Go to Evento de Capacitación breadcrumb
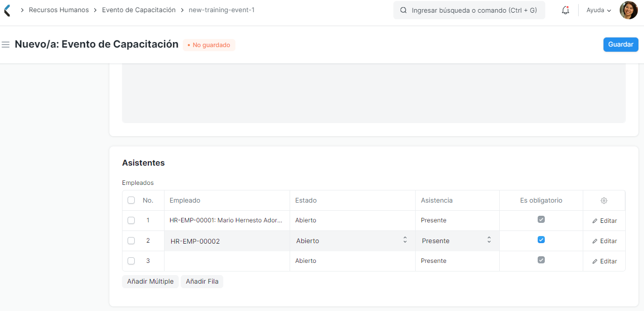Screen dimensions: 644x311 coord(139,10)
